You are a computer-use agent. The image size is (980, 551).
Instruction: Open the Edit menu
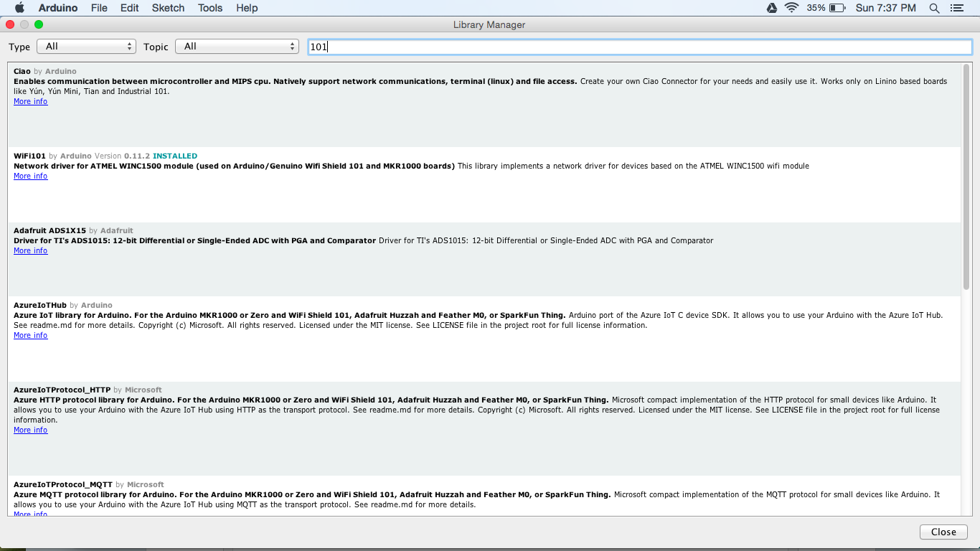(x=130, y=8)
